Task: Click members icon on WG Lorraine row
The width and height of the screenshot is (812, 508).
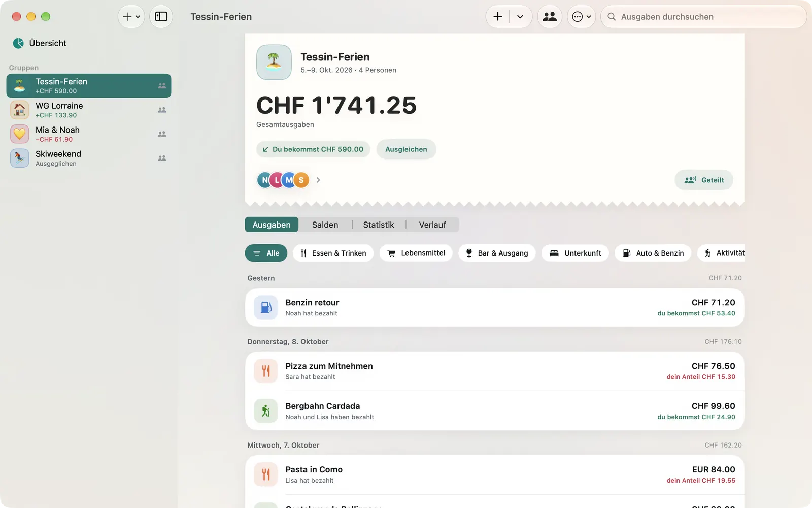Action: [x=162, y=110]
